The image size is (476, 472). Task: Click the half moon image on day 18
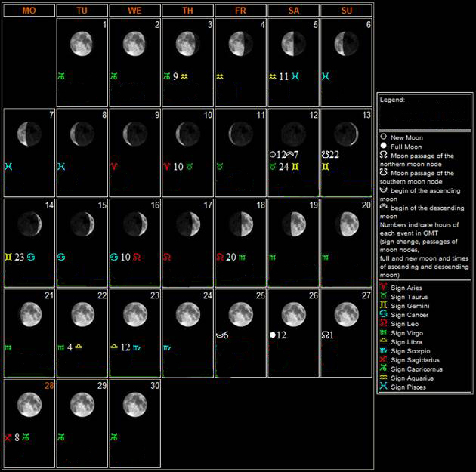(240, 224)
